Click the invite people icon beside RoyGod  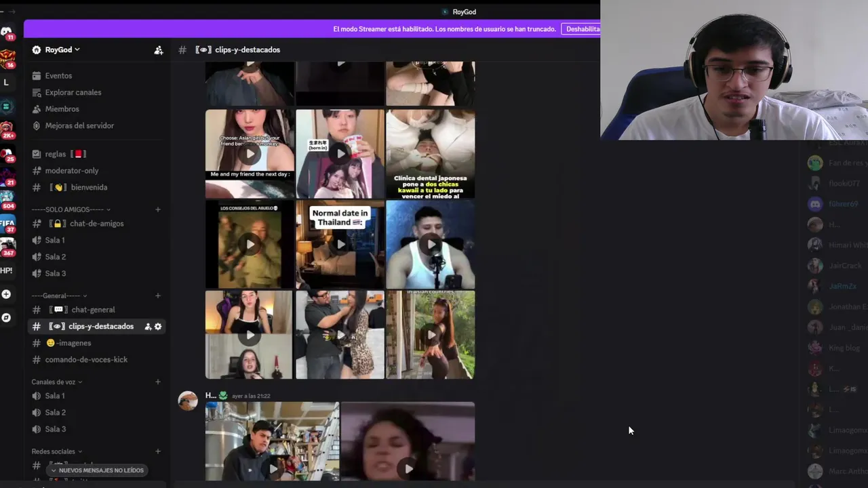[x=158, y=50]
